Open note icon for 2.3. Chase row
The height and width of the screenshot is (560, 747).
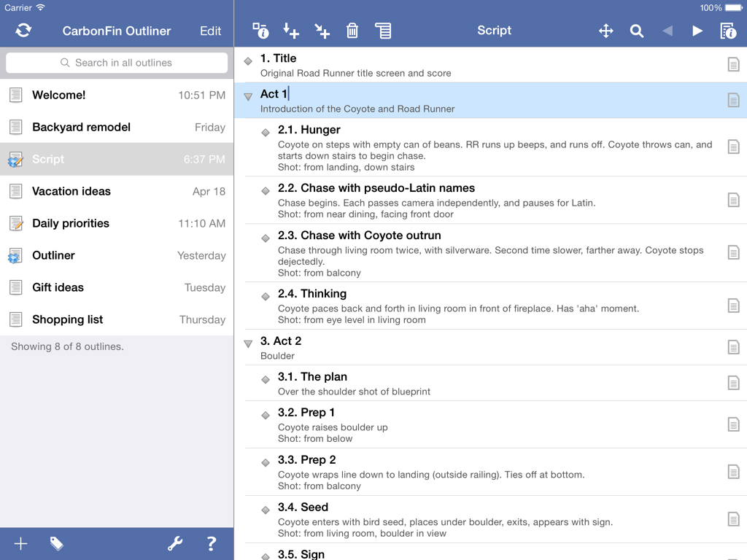point(733,252)
